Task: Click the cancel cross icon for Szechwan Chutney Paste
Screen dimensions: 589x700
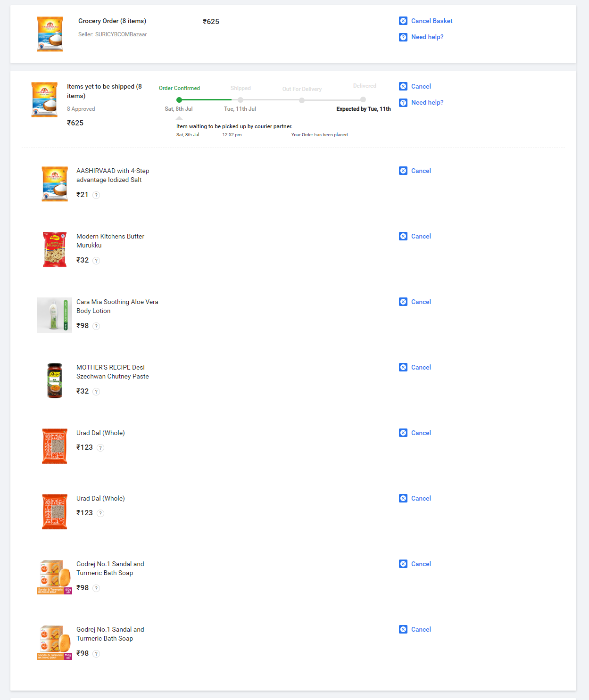Action: [403, 367]
